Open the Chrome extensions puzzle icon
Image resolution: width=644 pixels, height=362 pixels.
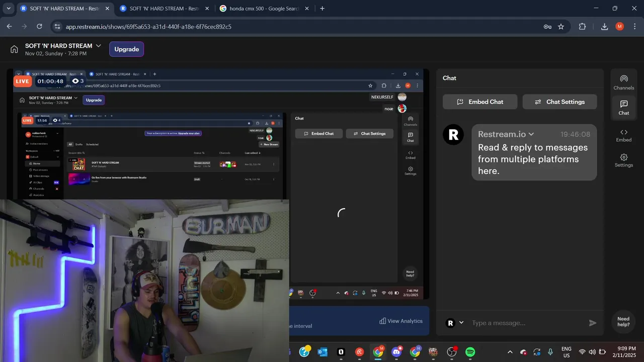pyautogui.click(x=583, y=27)
